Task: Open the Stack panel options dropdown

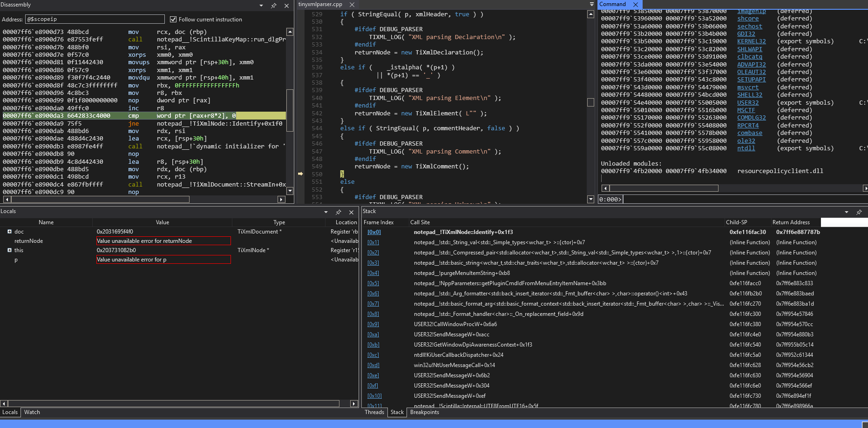Action: (x=847, y=212)
